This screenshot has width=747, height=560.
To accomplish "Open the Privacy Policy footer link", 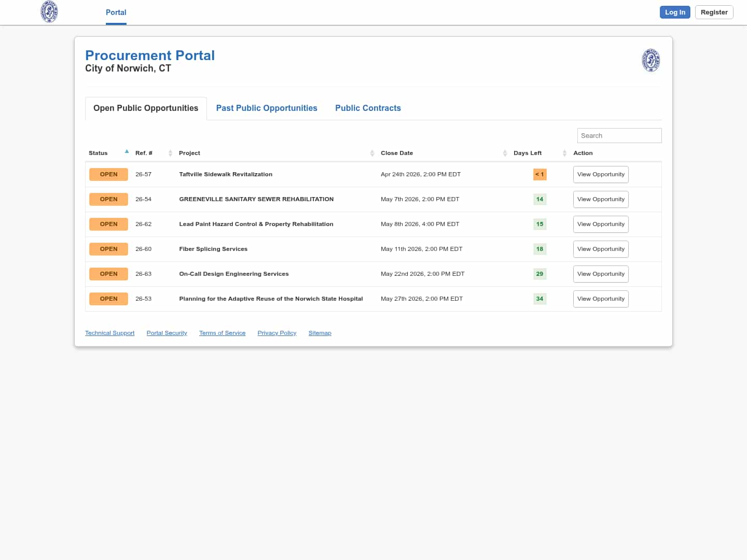I will click(x=276, y=333).
